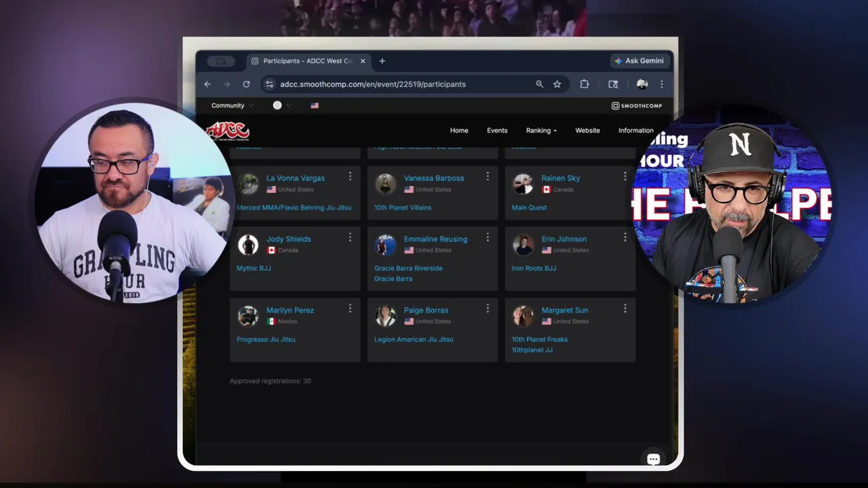Open Events in site navigation

pos(497,131)
